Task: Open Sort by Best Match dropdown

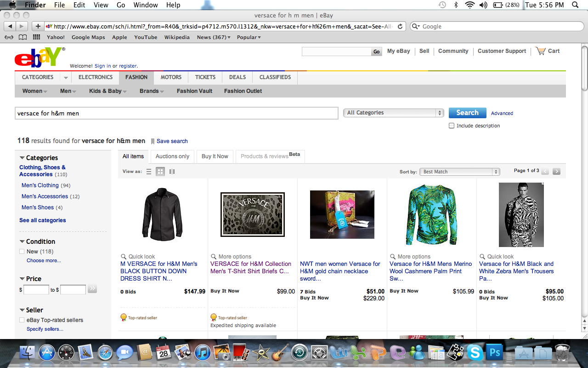Action: [460, 172]
